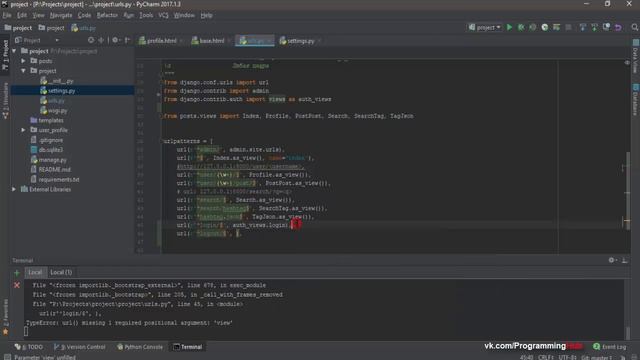640x360 pixels.
Task: Click the UTF-8 encoding in status bar
Action: pos(567,357)
